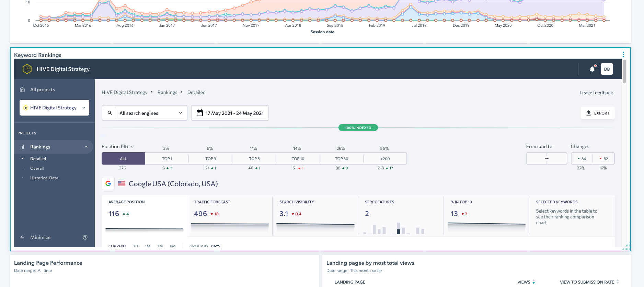
Task: Select >200 position filter
Action: point(385,159)
